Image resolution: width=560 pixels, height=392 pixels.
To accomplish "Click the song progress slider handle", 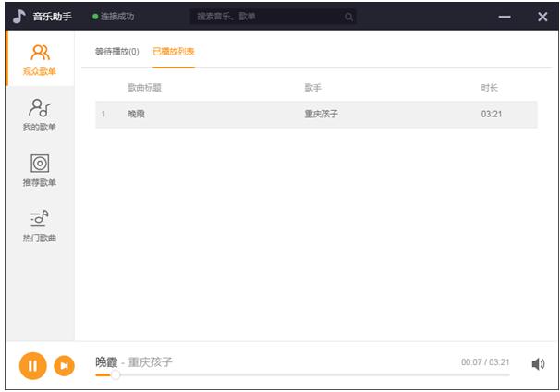I will pyautogui.click(x=115, y=374).
